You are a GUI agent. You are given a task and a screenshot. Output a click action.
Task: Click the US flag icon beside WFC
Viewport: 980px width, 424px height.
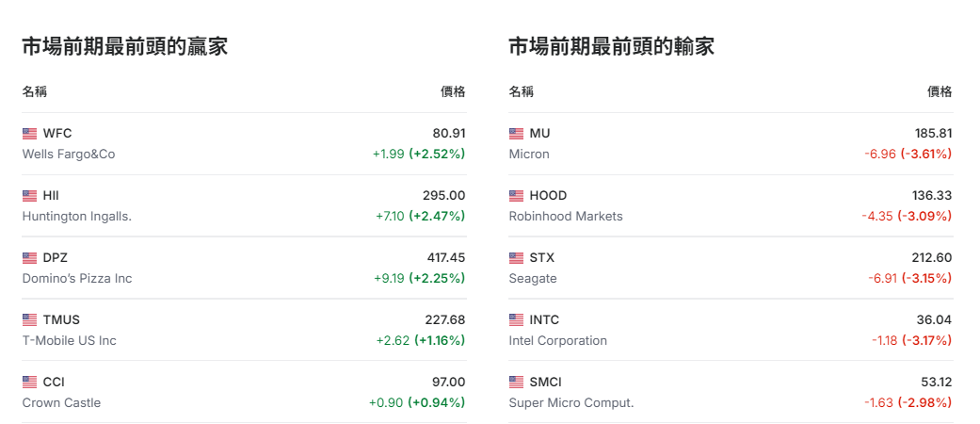pyautogui.click(x=29, y=134)
